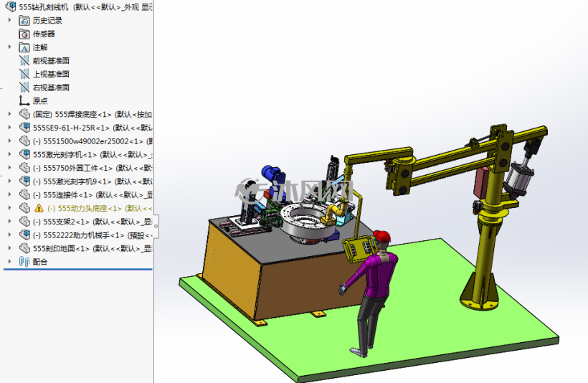Click the 555支架2 part icon

[24, 222]
